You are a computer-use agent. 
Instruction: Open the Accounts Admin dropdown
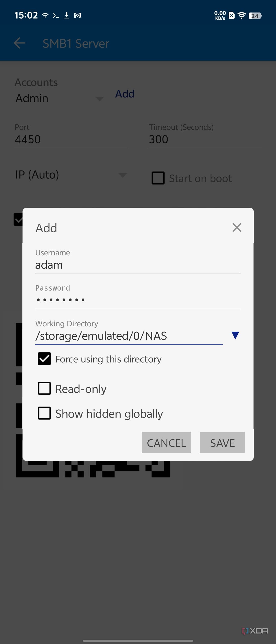pos(60,98)
